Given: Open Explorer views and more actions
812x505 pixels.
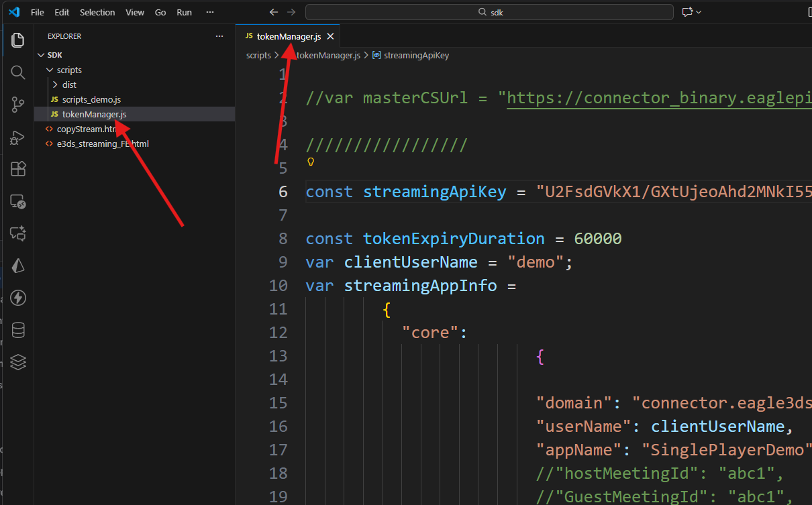Looking at the screenshot, I should tap(219, 36).
